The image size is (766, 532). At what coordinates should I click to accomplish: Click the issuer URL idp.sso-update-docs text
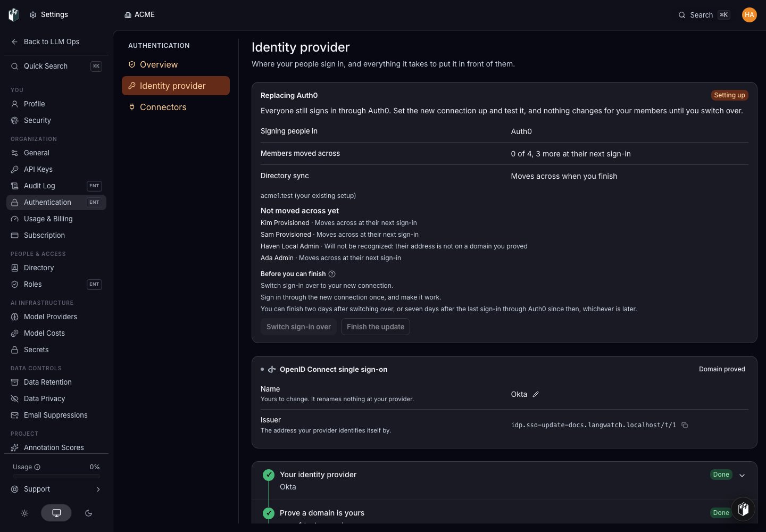(x=594, y=425)
